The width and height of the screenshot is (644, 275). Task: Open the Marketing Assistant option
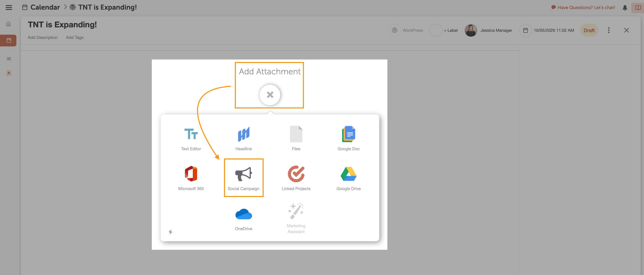(296, 218)
